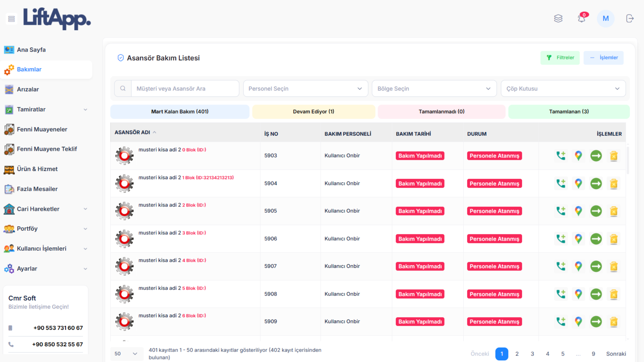Screen dimensions: 644x362
Task: Select the Tamamlanan (3) tab
Action: pyautogui.click(x=569, y=112)
